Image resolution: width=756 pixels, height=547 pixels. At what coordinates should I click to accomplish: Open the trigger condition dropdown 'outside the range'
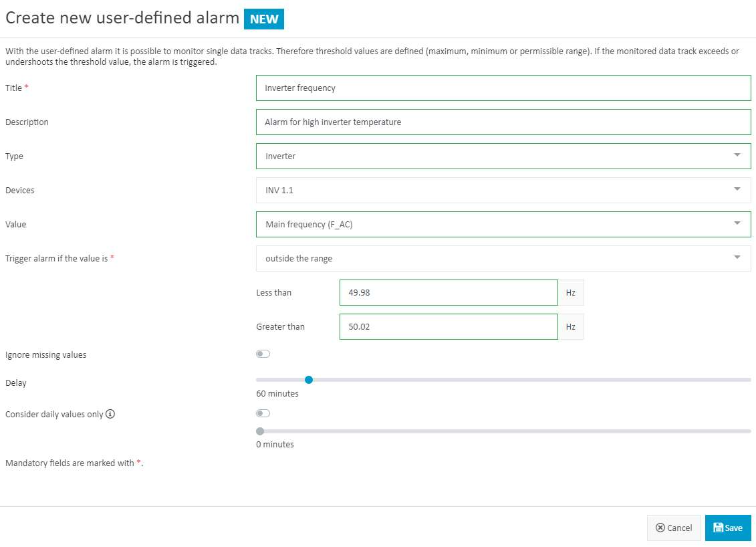click(503, 259)
